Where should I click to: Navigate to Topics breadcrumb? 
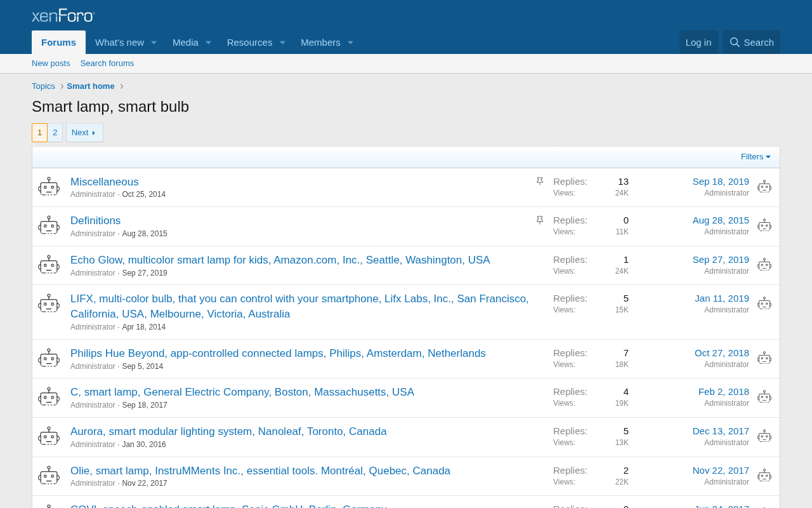pos(43,86)
